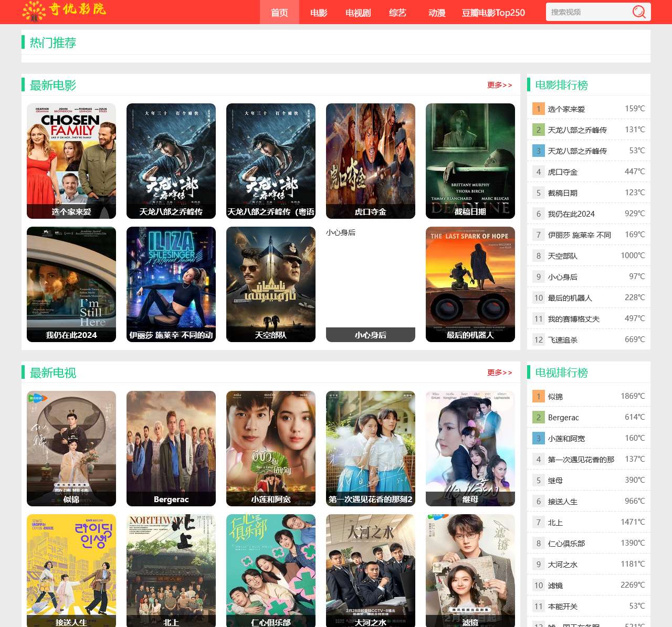Image resolution: width=672 pixels, height=627 pixels.
Task: Open the 小莲和阿宽 TV poster
Action: pos(271,448)
